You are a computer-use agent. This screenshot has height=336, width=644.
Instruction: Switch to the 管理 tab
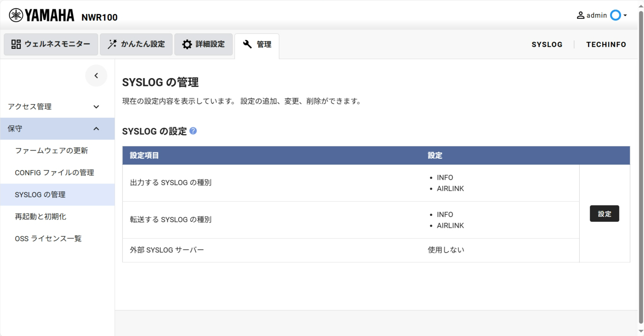click(x=257, y=45)
